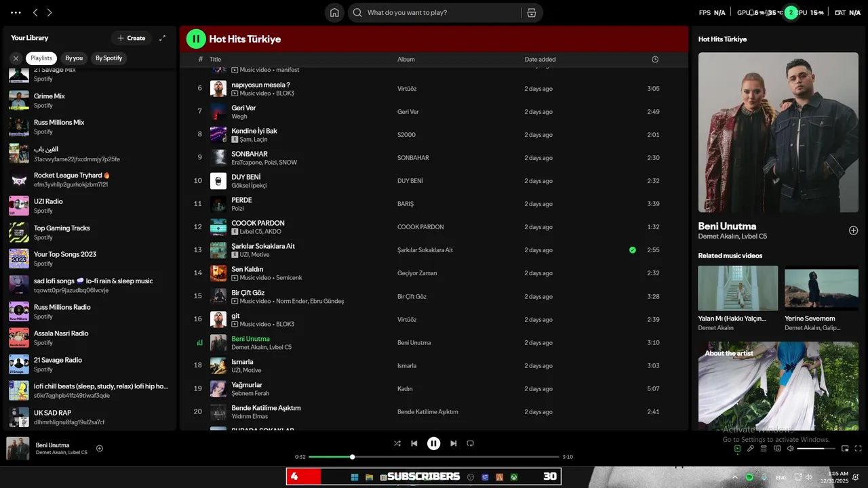Show hidden system tray icons
The image size is (868, 488).
[734, 477]
